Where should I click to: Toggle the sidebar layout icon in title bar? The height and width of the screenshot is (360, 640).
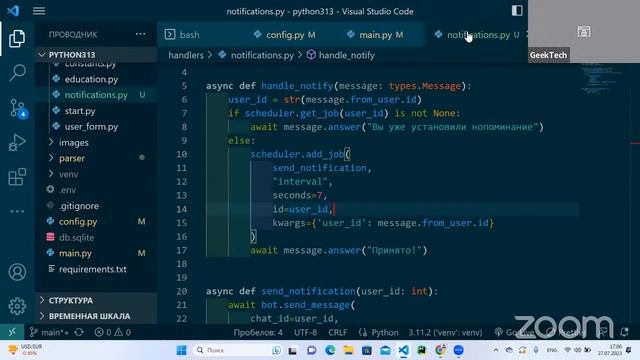coord(517,11)
